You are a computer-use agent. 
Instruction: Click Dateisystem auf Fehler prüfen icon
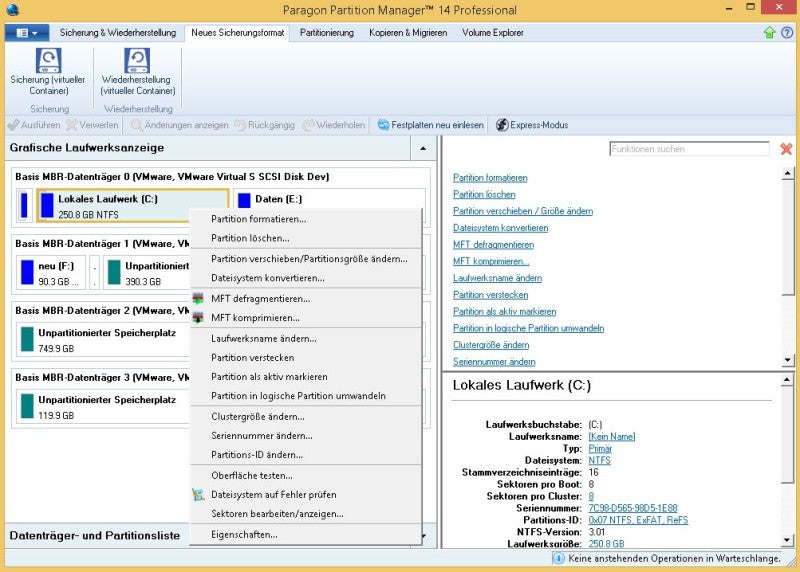[x=198, y=494]
